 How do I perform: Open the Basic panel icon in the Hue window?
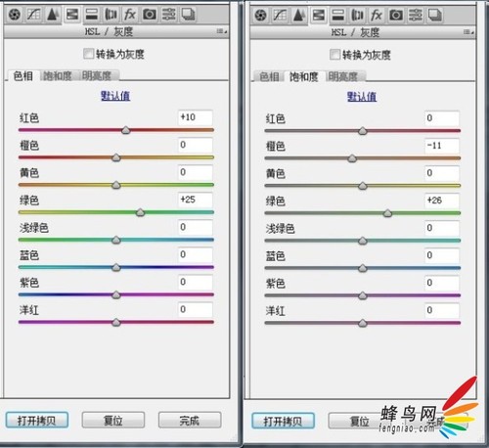click(15, 15)
